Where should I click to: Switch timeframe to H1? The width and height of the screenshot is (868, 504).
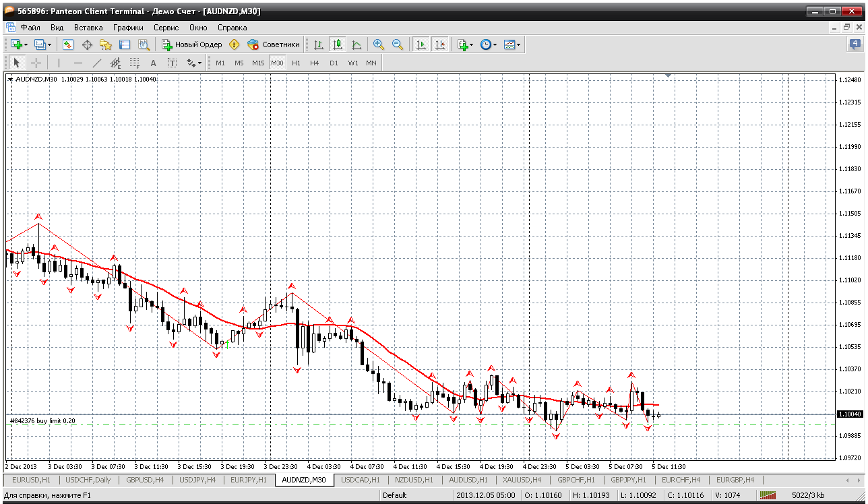click(x=296, y=63)
